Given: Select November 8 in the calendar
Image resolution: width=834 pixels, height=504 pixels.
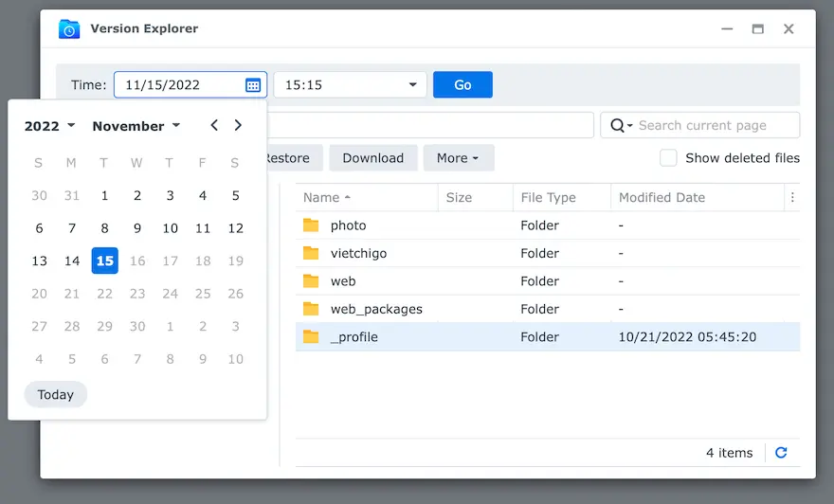Looking at the screenshot, I should pyautogui.click(x=104, y=228).
